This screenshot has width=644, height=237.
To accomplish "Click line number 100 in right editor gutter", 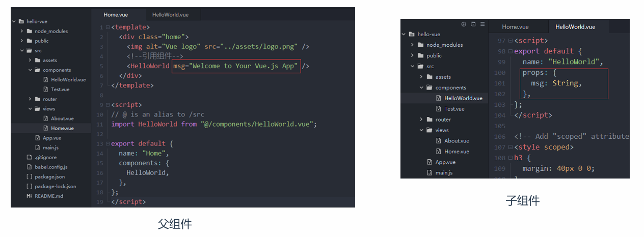I will 500,73.
